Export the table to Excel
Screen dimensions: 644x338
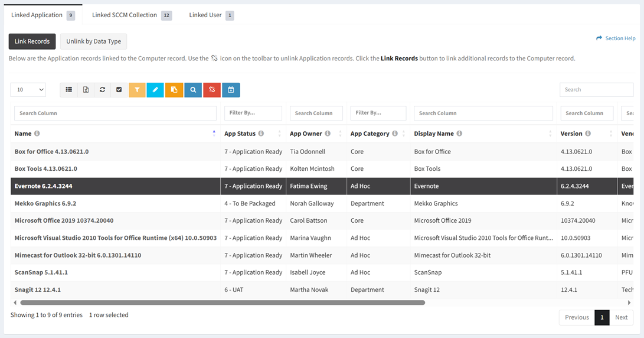tap(86, 90)
